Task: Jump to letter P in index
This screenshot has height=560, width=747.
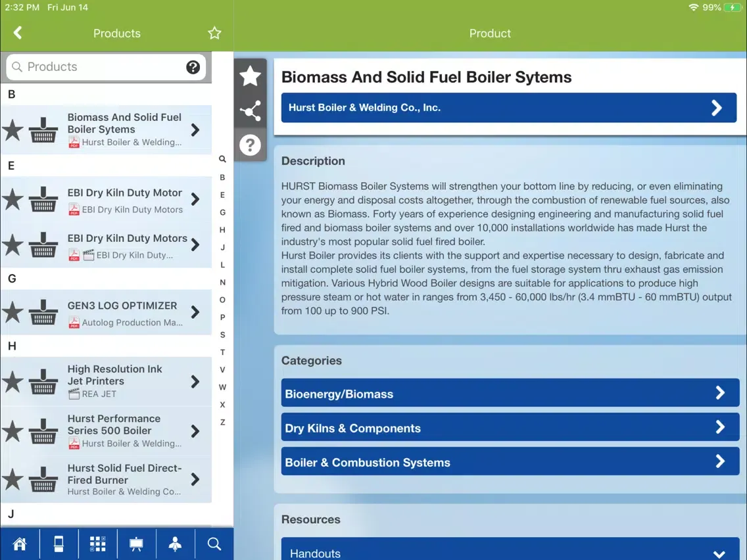Action: point(222,317)
